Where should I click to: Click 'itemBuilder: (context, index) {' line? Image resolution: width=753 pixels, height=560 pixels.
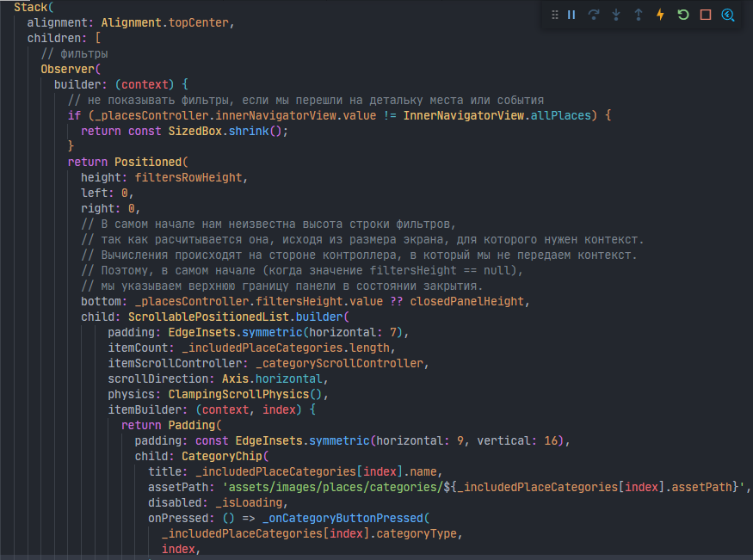[x=212, y=409]
